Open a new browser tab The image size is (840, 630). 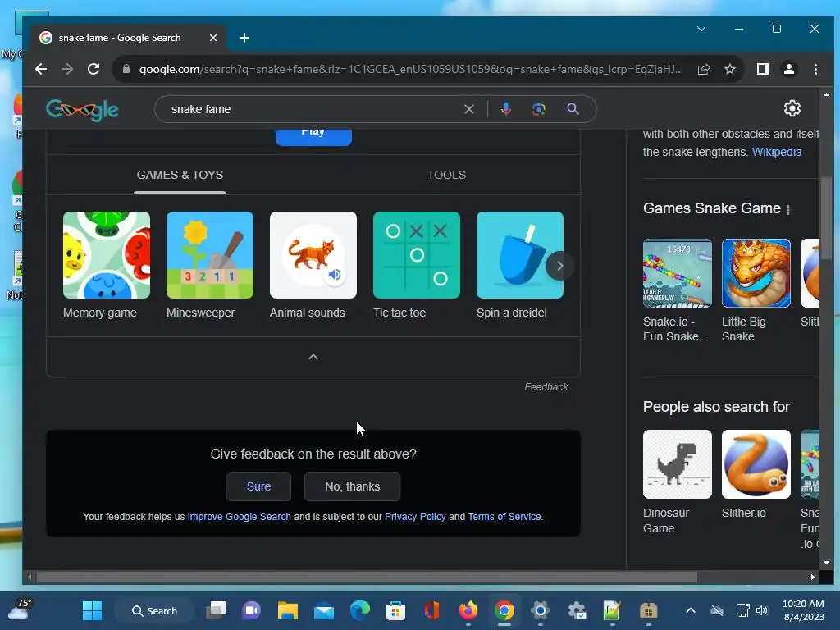[x=244, y=38]
